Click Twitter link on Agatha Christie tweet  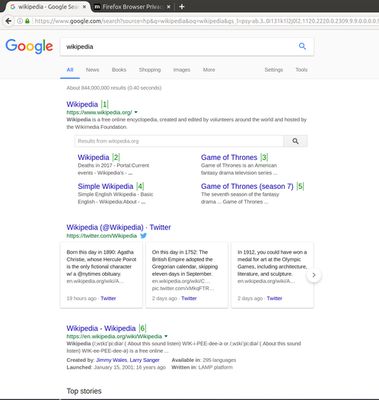pyautogui.click(x=108, y=298)
